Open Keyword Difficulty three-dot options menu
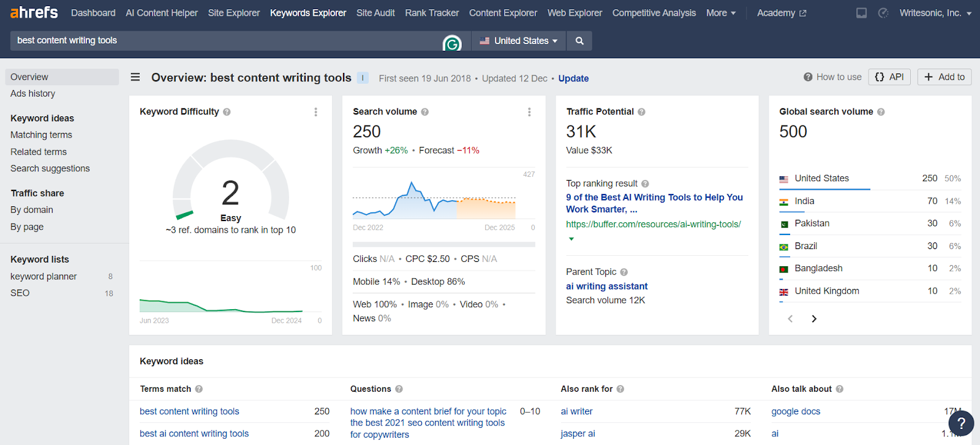The height and width of the screenshot is (445, 980). pos(316,112)
